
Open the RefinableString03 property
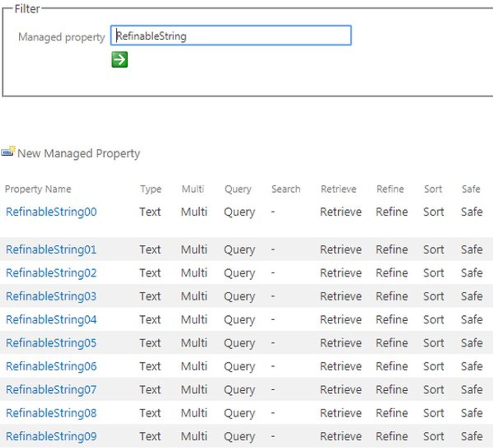point(50,296)
